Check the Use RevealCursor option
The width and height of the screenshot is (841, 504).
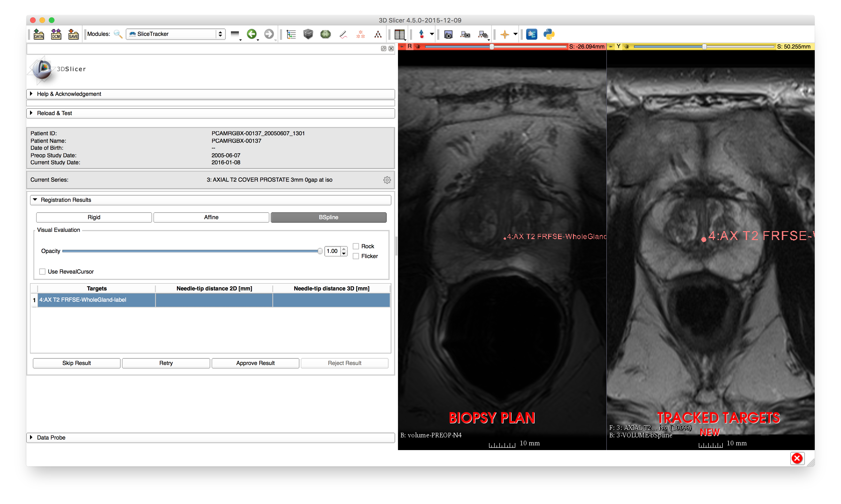pos(42,272)
